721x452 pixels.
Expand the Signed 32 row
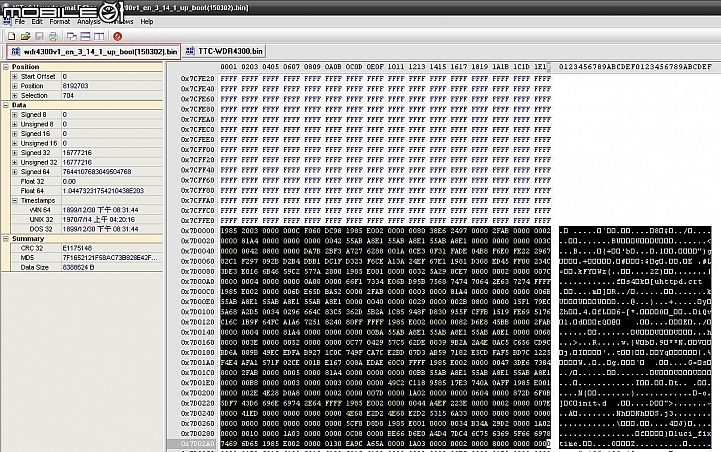coord(15,153)
